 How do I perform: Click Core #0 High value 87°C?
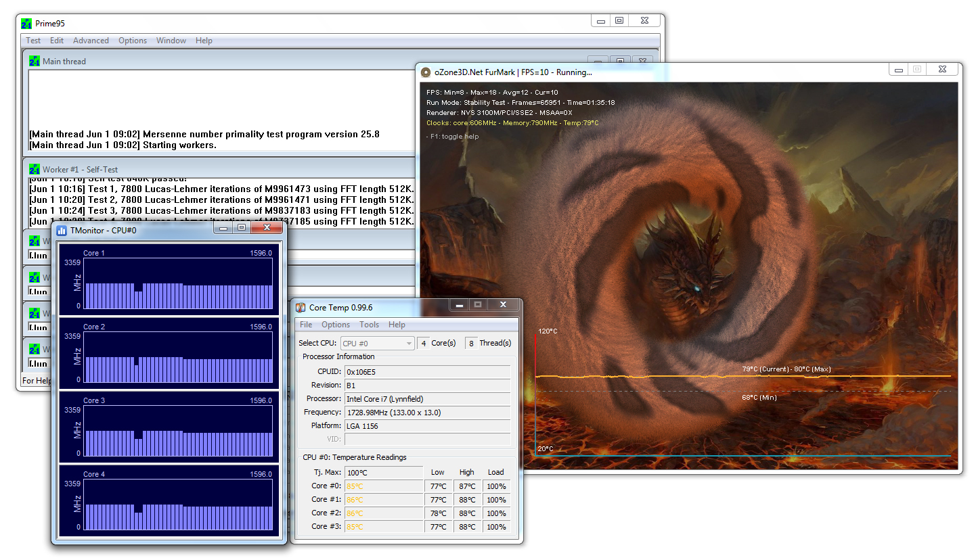[467, 486]
